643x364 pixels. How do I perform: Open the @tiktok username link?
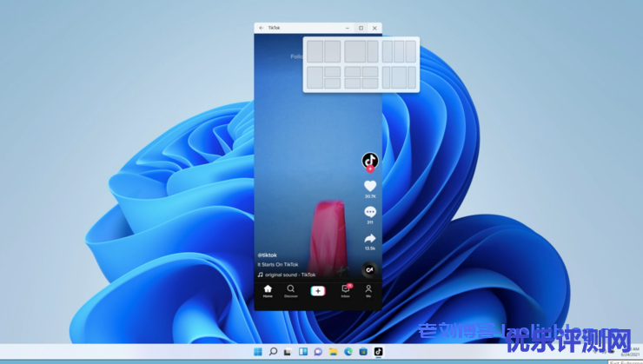coord(266,255)
